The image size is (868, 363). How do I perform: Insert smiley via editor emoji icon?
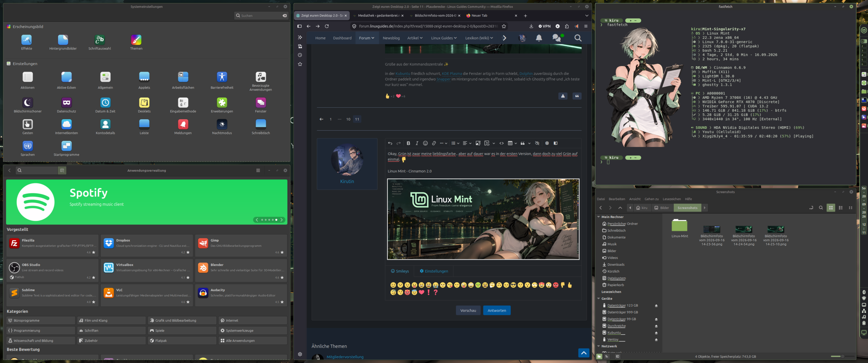tap(425, 143)
